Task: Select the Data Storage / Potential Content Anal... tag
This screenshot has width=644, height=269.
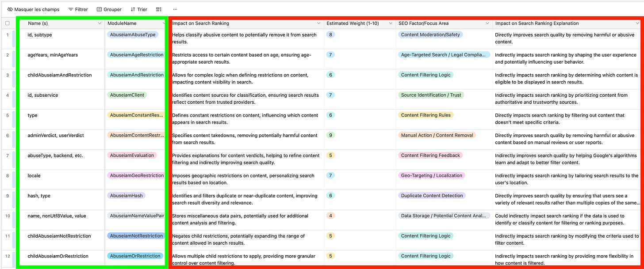Action: click(x=444, y=216)
